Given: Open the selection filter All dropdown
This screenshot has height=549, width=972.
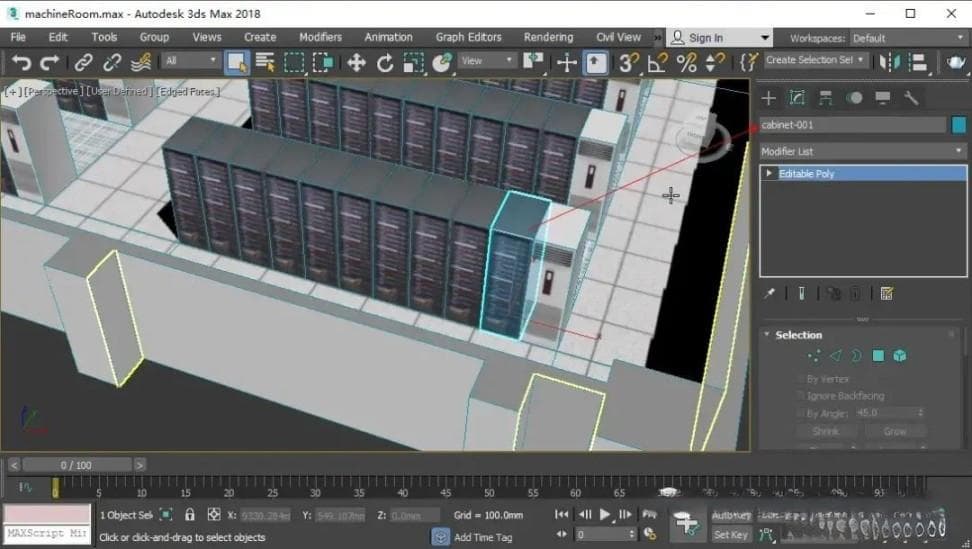Looking at the screenshot, I should point(190,61).
